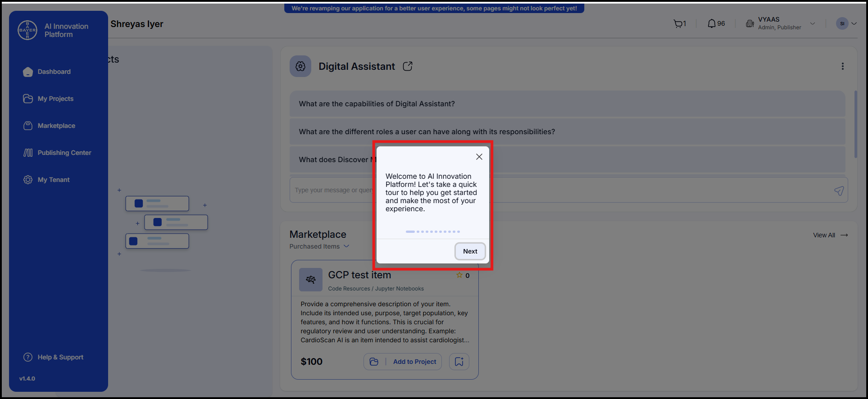Click the Marketplace section heading
This screenshot has height=399, width=868.
318,234
